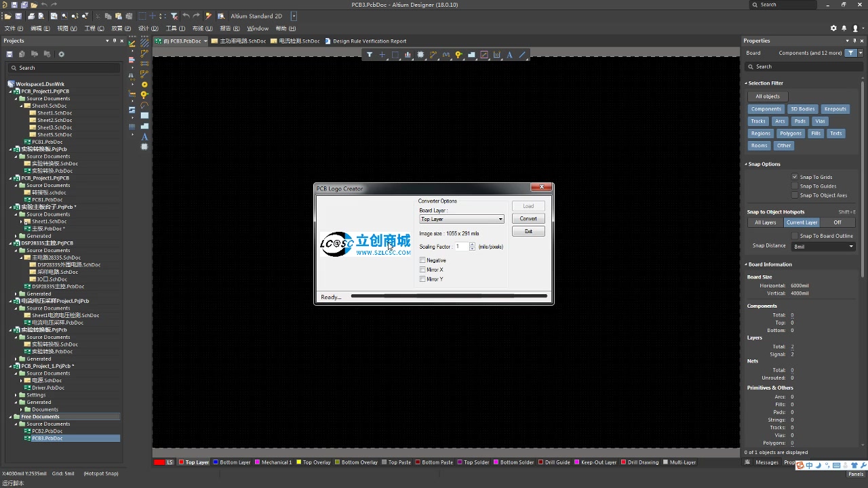
Task: Open the Properties filter dropdown arrow
Action: pyautogui.click(x=861, y=53)
